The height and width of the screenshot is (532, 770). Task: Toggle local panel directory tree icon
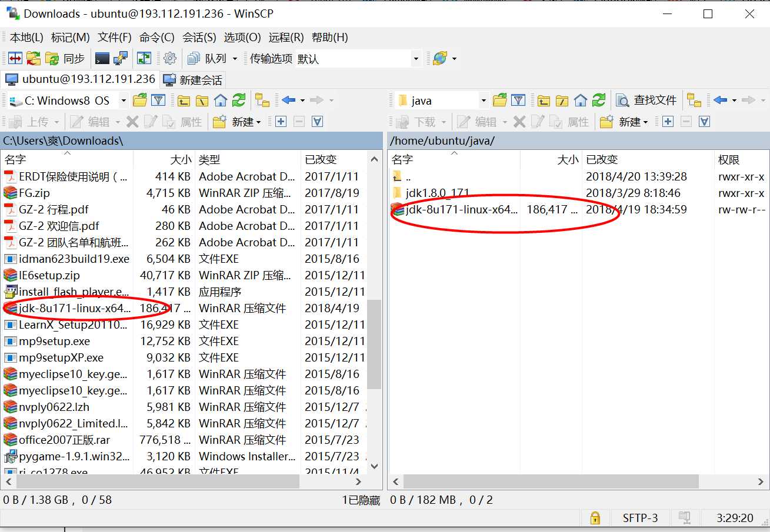coord(262,101)
